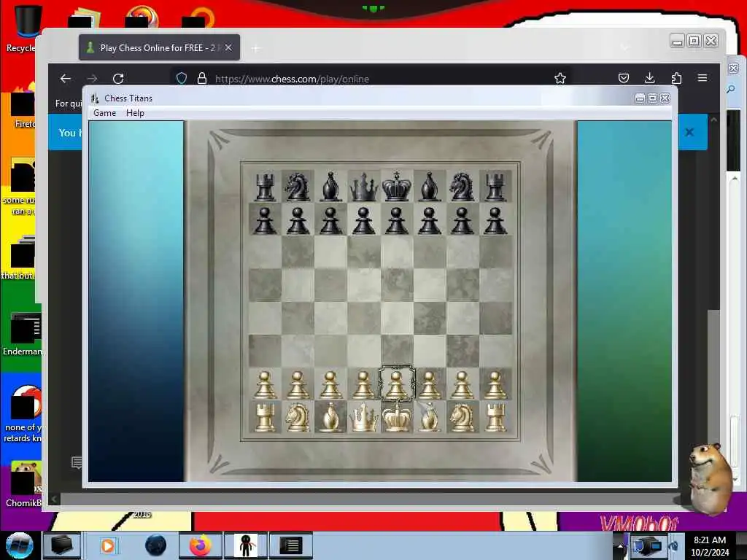The image size is (747, 560).
Task: Click the black pawn in front of the king
Action: (396, 220)
